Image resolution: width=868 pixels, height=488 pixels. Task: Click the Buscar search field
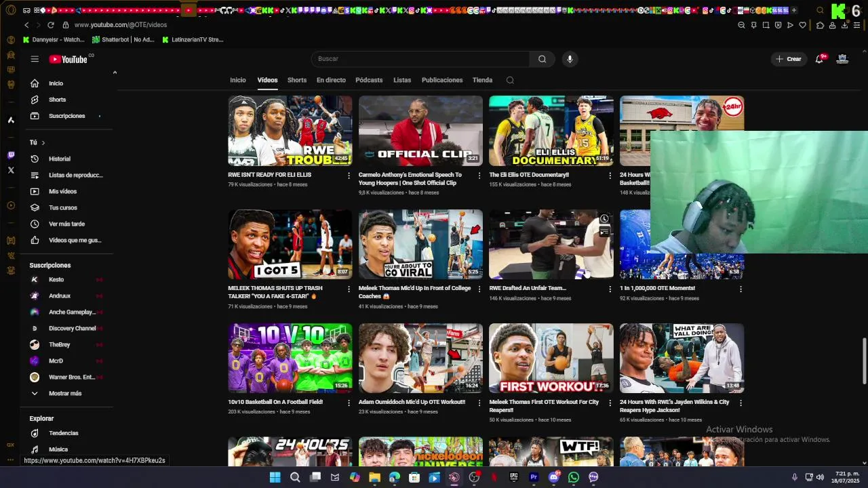click(x=420, y=59)
